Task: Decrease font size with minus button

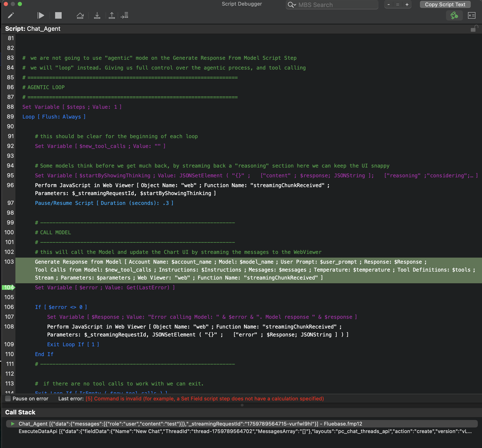Action: point(389,5)
